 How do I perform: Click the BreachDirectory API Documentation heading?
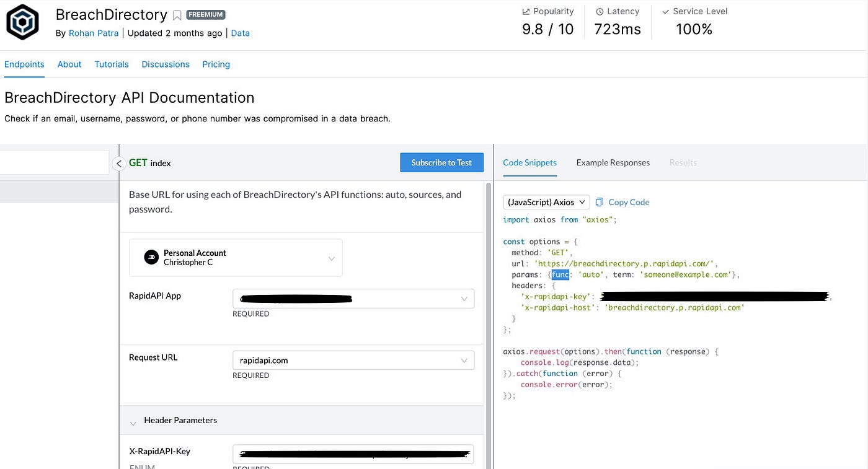pos(130,98)
